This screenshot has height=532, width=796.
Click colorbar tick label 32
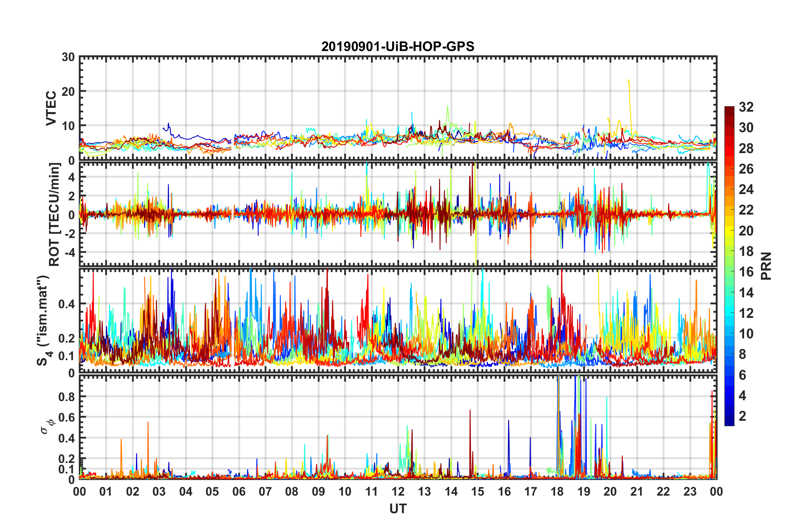pyautogui.click(x=746, y=107)
